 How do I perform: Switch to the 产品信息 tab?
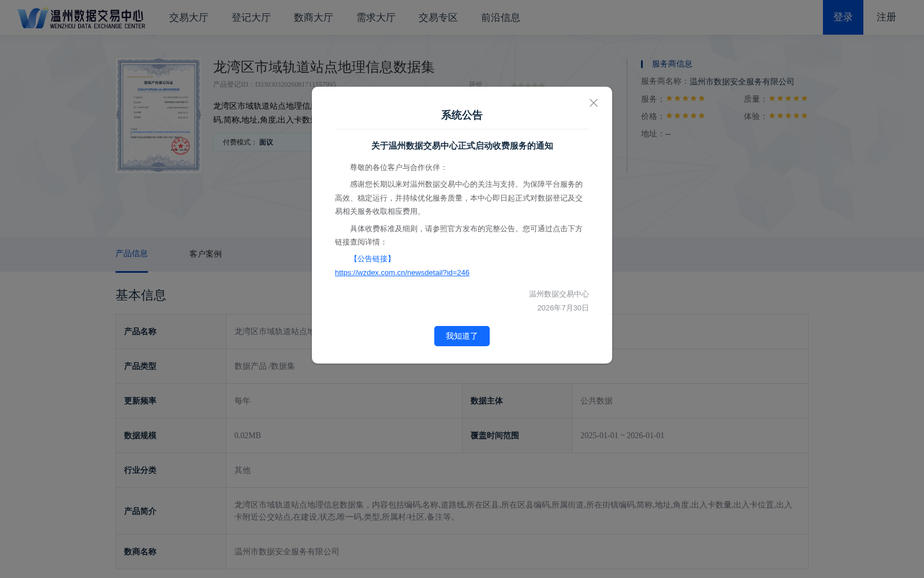coord(132,254)
